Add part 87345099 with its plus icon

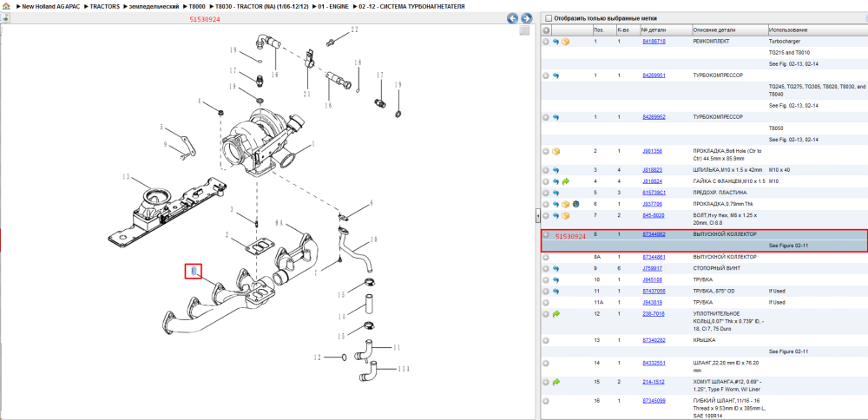click(x=546, y=400)
